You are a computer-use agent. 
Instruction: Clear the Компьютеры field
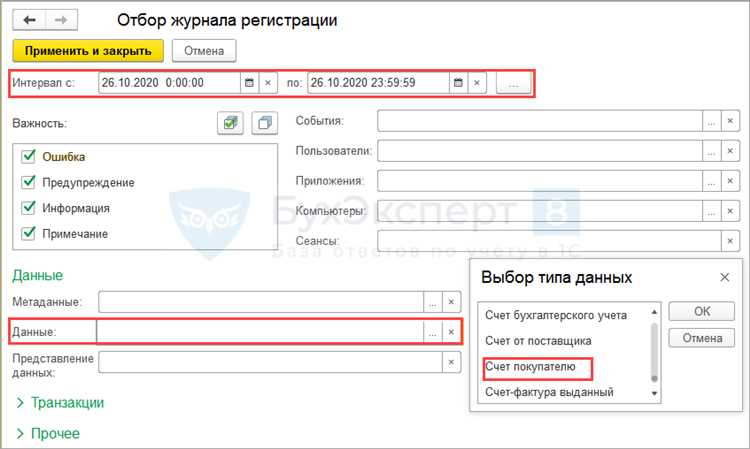[x=730, y=211]
